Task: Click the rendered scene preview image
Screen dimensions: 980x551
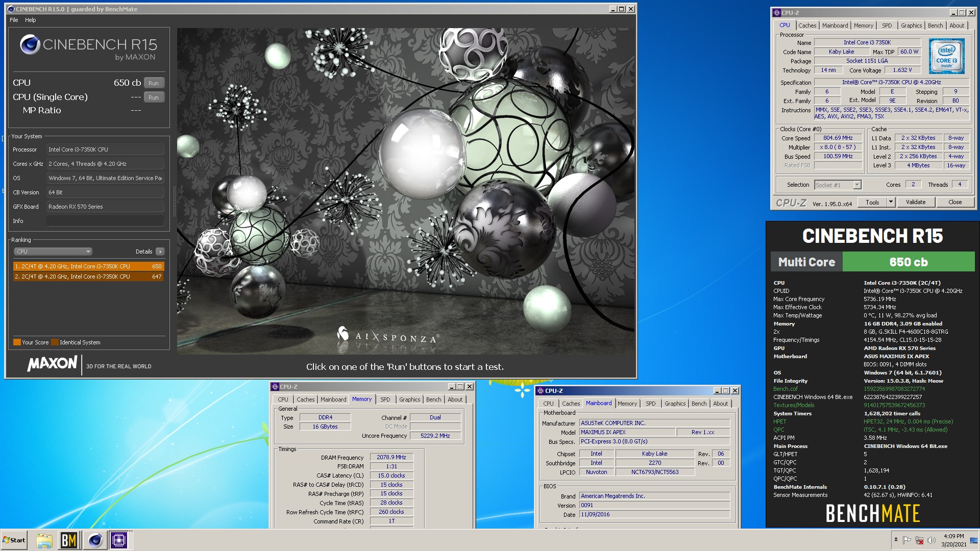Action: [x=406, y=191]
